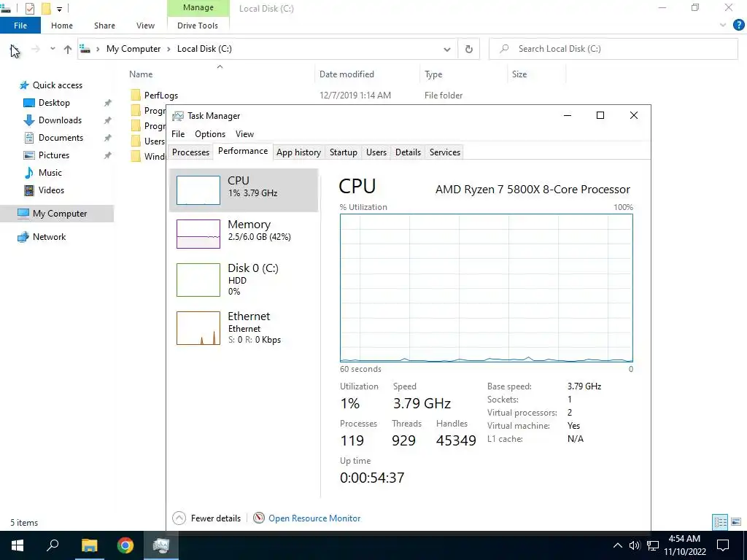Click the New folder quick access icon

click(x=46, y=9)
